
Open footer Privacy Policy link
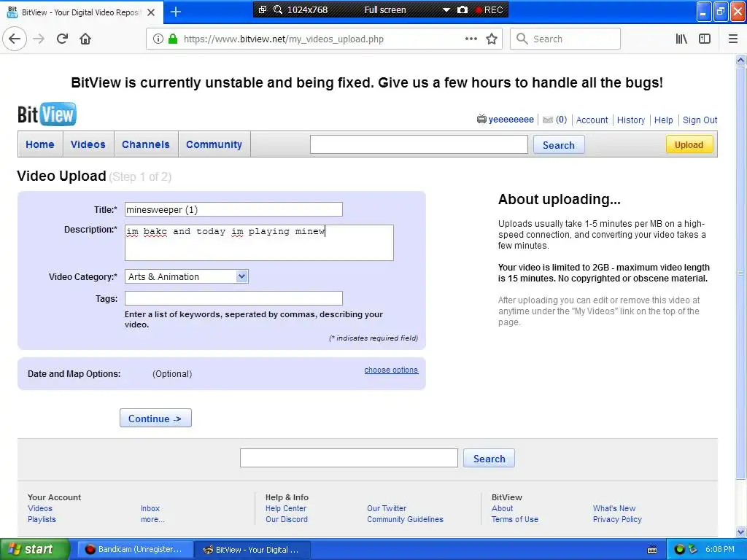pyautogui.click(x=617, y=519)
